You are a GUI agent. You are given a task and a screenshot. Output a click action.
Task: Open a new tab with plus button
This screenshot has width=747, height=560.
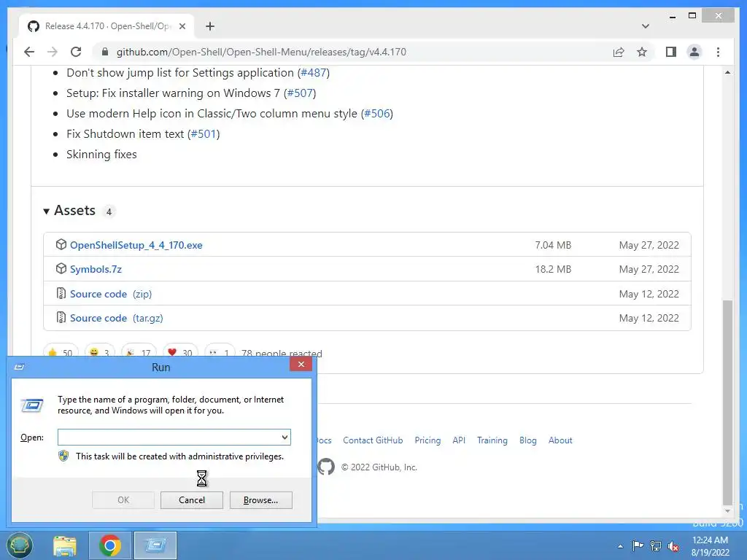click(x=210, y=26)
